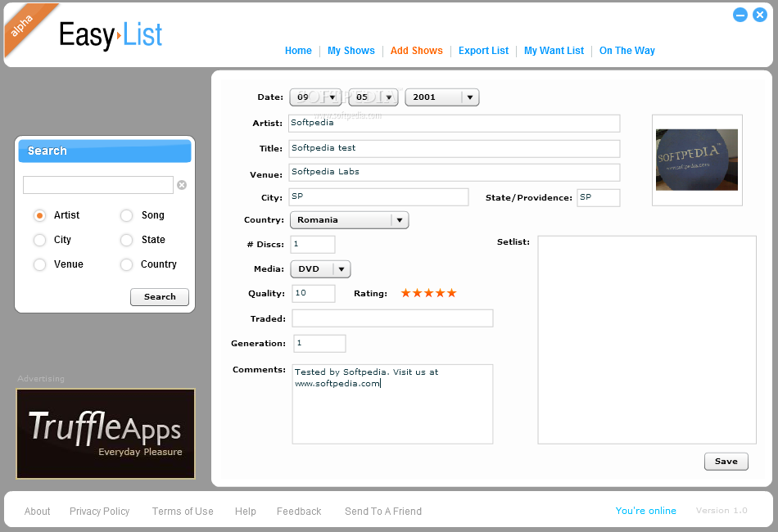Click the Search button

coord(160,297)
